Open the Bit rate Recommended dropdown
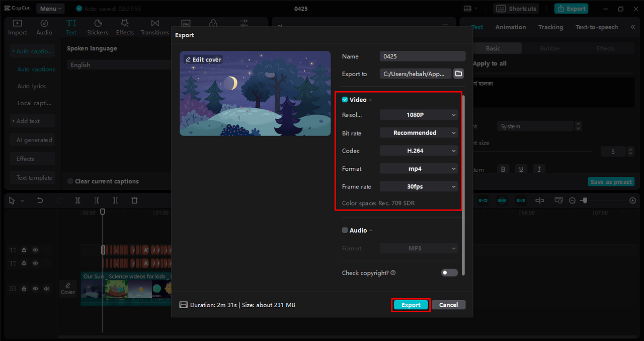The width and height of the screenshot is (644, 341). pos(419,133)
